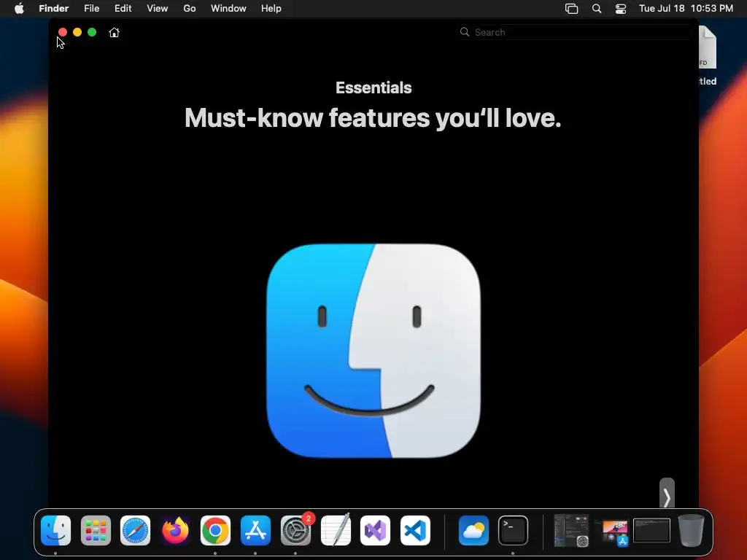Minimize Tips window with yellow button
Viewport: 747px width, 560px height.
pos(77,32)
